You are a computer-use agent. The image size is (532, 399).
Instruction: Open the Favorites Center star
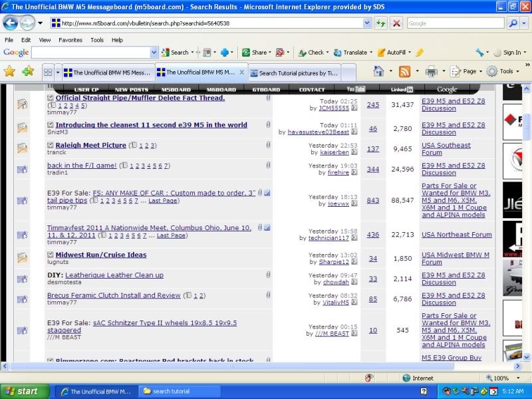click(9, 72)
